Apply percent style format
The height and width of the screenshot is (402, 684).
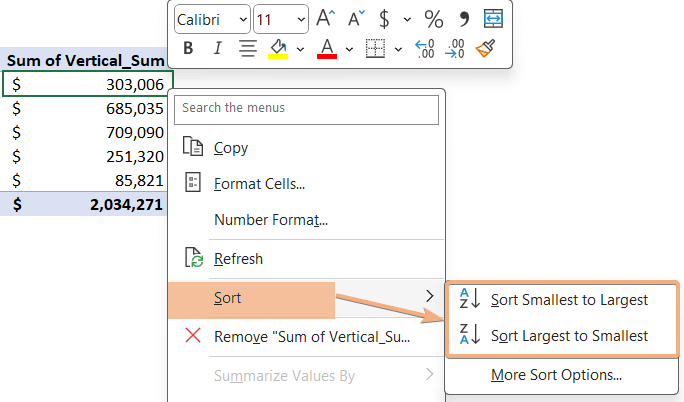(x=433, y=19)
